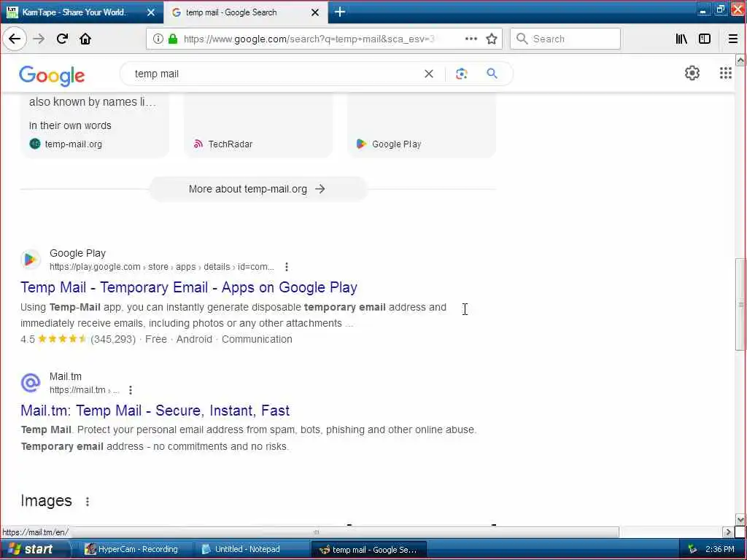This screenshot has height=560, width=747.
Task: Go back to previous page
Action: point(15,39)
